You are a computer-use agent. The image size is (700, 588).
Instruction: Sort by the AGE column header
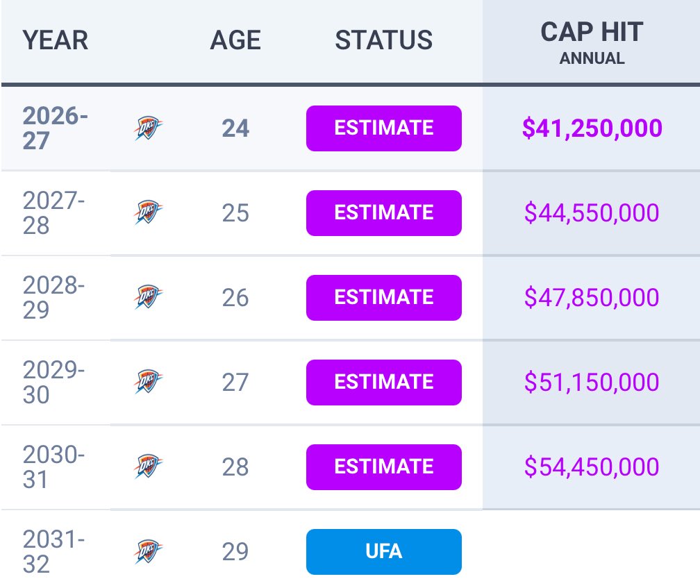point(235,40)
